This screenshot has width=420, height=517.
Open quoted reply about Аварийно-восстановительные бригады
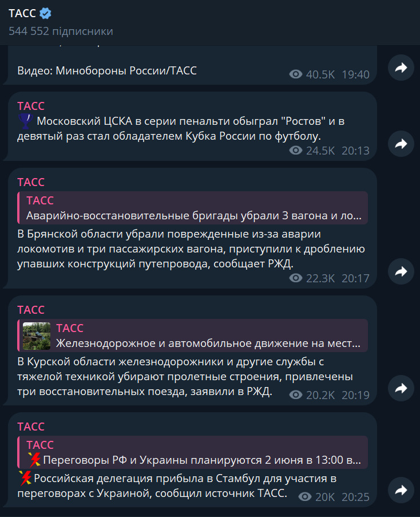pos(192,208)
